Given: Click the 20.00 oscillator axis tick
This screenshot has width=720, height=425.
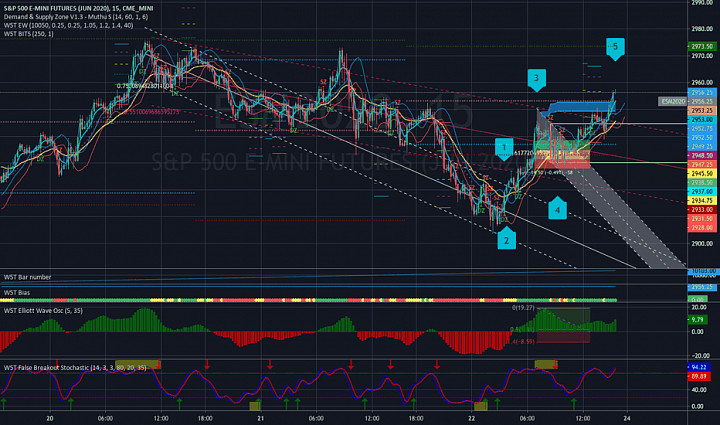Looking at the screenshot, I should 699,307.
